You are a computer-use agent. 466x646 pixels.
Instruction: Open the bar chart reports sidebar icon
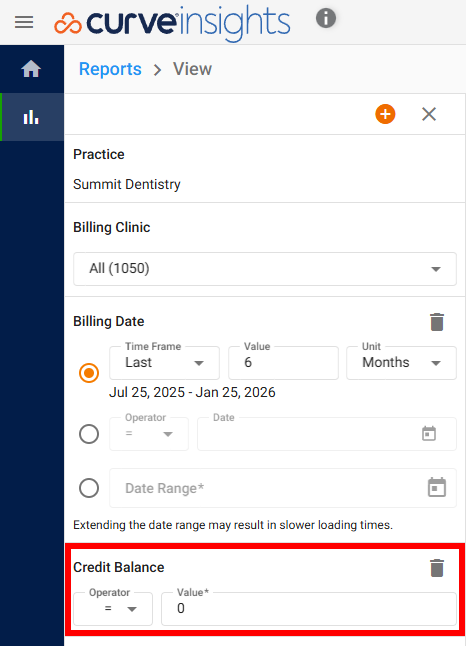(31, 117)
